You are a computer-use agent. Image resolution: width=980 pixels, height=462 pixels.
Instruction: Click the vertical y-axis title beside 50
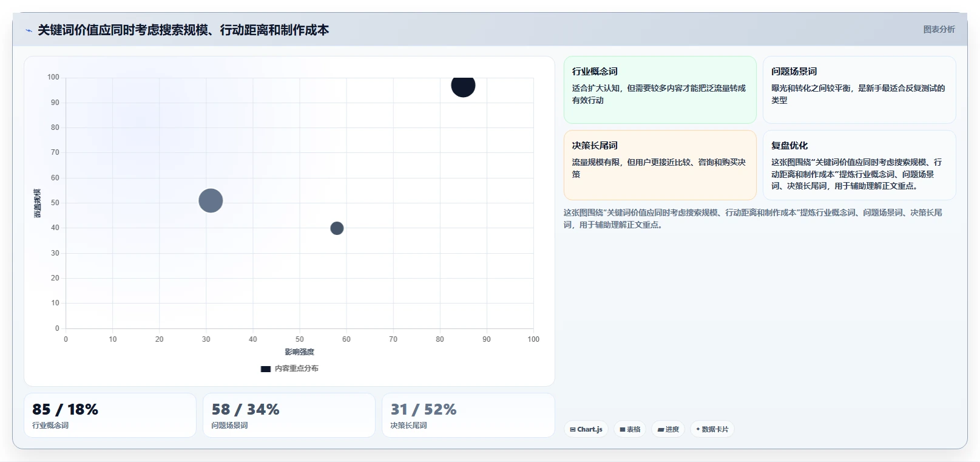(38, 203)
